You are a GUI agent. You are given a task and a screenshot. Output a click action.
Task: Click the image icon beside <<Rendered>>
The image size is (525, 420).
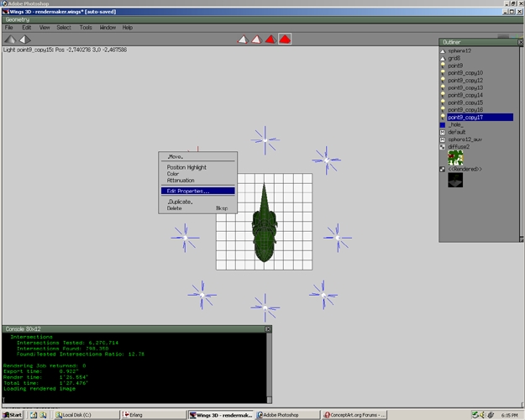pos(443,170)
